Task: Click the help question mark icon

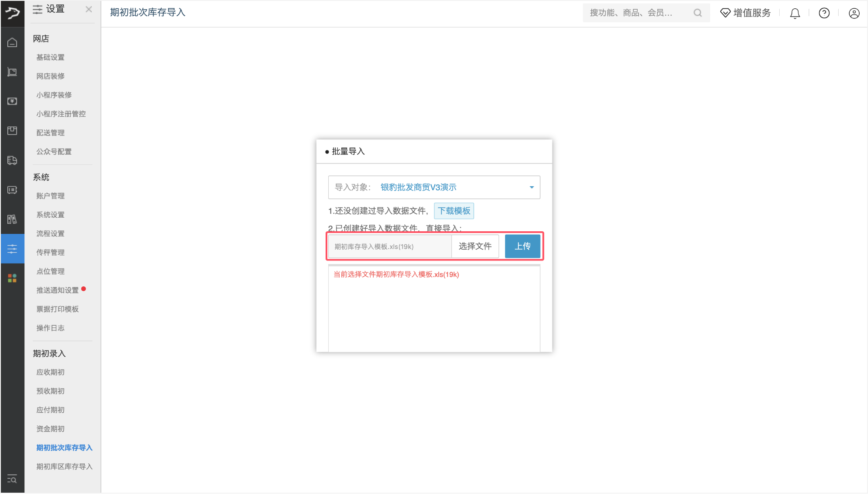Action: click(824, 13)
